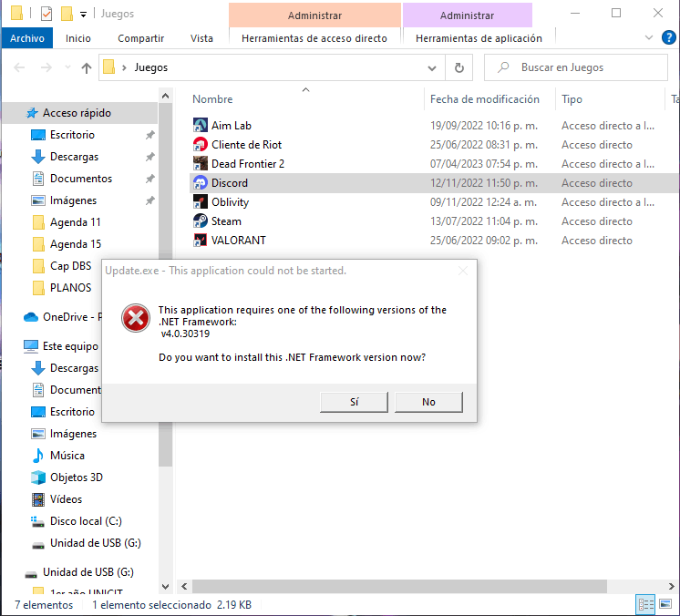Image resolution: width=680 pixels, height=616 pixels.
Task: Click the Back navigation arrow
Action: tap(19, 67)
